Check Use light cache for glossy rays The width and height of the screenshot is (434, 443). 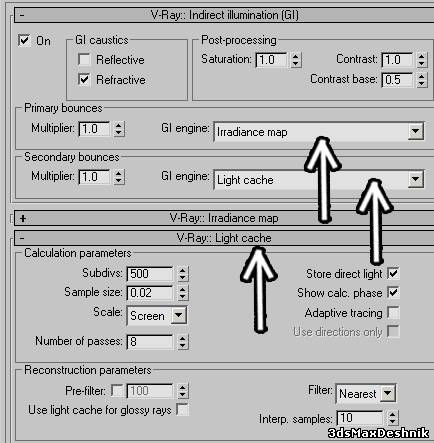pos(182,410)
